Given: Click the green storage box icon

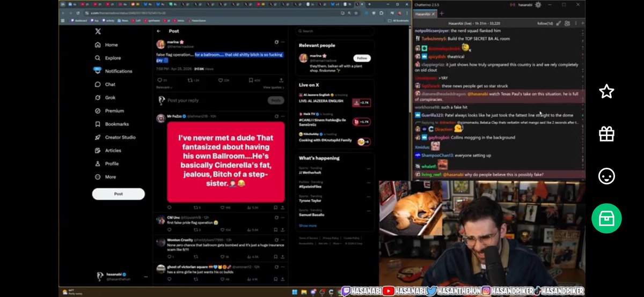Looking at the screenshot, I should tap(606, 218).
